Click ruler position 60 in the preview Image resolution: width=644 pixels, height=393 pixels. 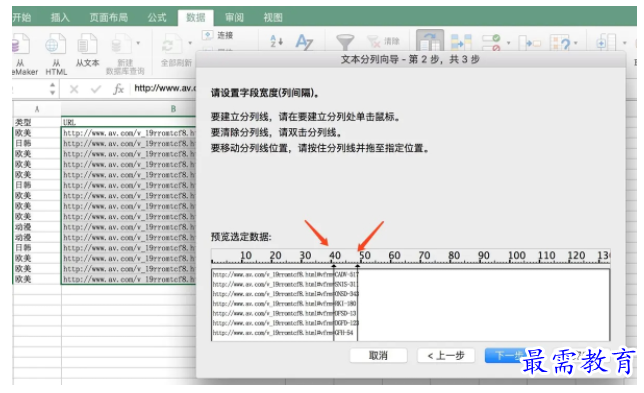394,255
